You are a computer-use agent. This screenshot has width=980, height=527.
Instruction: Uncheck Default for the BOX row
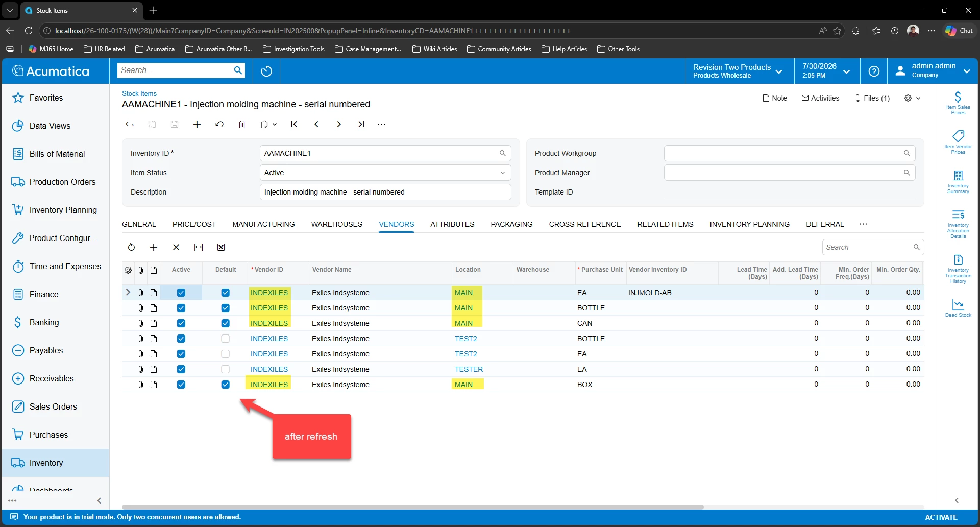click(225, 385)
